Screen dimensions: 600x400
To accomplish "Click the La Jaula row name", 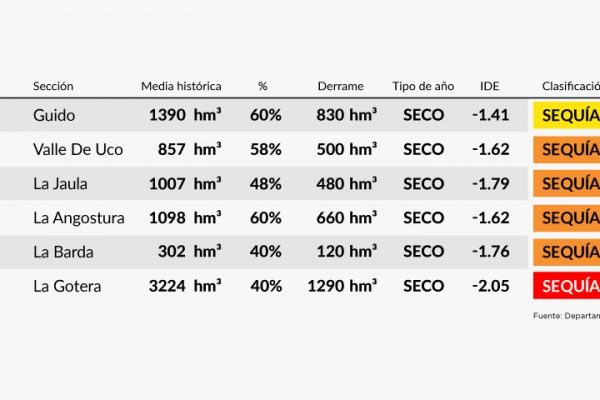I will coord(61,184).
